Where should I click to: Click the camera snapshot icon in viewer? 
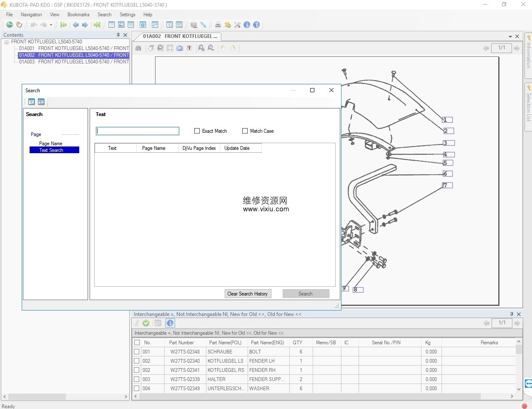pyautogui.click(x=180, y=48)
